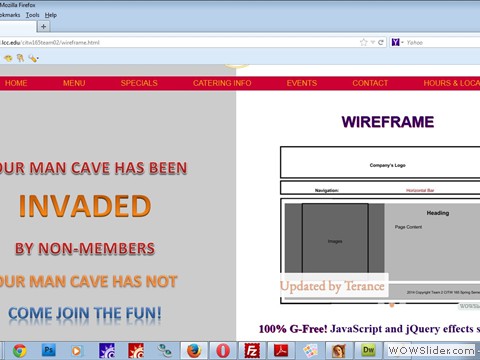Open the CONTACT navigation link

point(370,83)
